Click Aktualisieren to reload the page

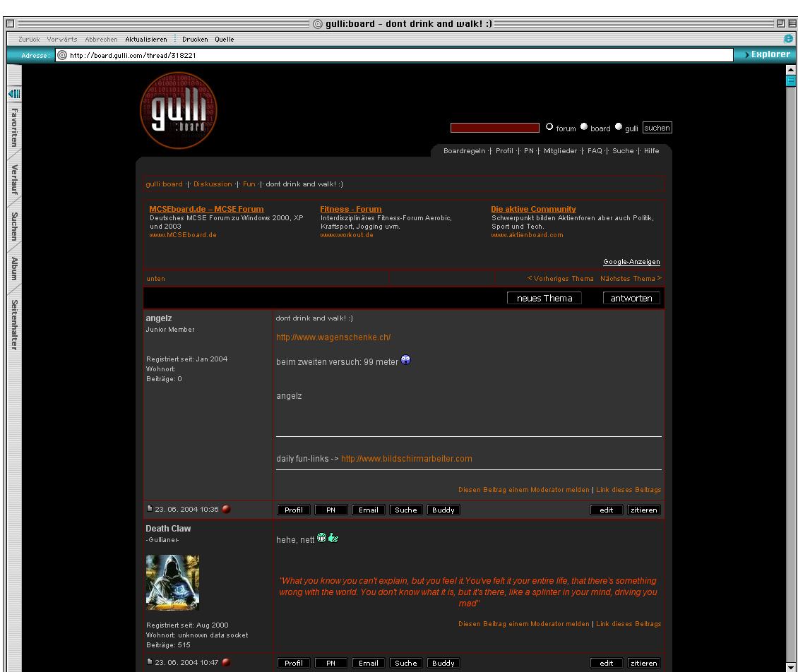pyautogui.click(x=146, y=39)
